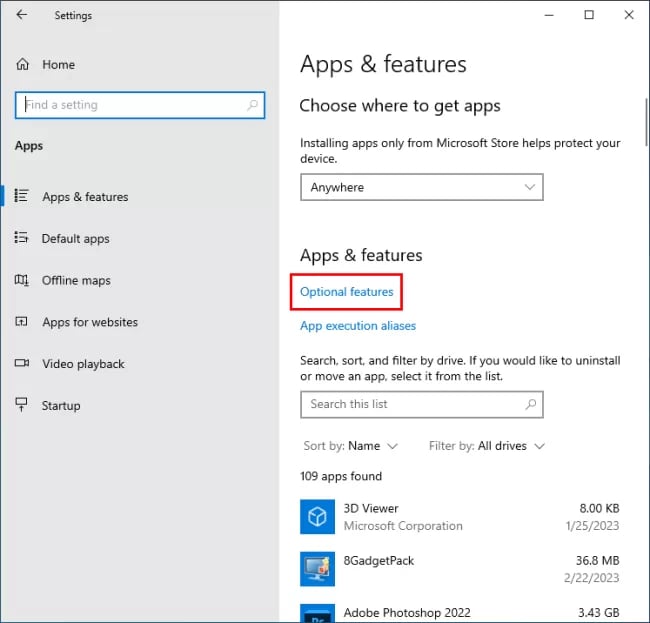Viewport: 650px width, 623px height.
Task: Go back with the arrow icon
Action: pyautogui.click(x=22, y=15)
